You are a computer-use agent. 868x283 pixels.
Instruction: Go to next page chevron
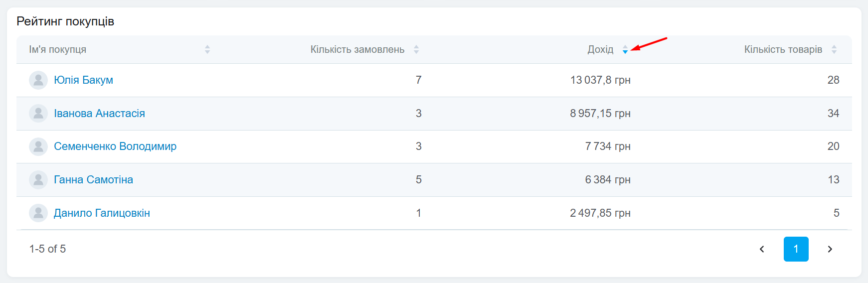pyautogui.click(x=830, y=249)
